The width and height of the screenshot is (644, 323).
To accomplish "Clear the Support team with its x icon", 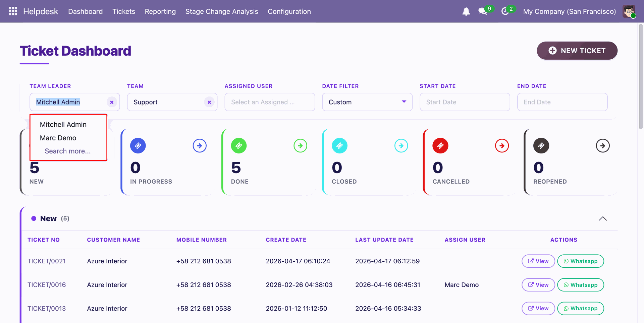I will (x=209, y=102).
